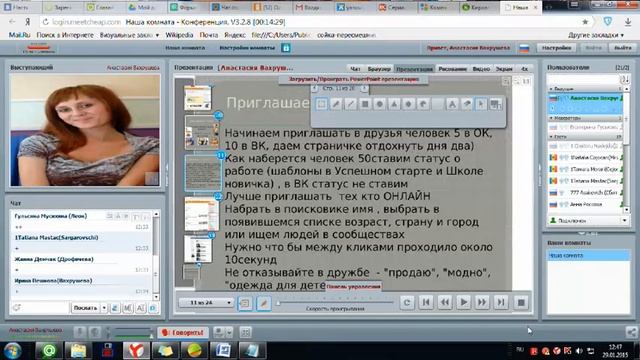Go to next page arrow on slide pager
This screenshot has height=360, width=640.
pos(364,88)
